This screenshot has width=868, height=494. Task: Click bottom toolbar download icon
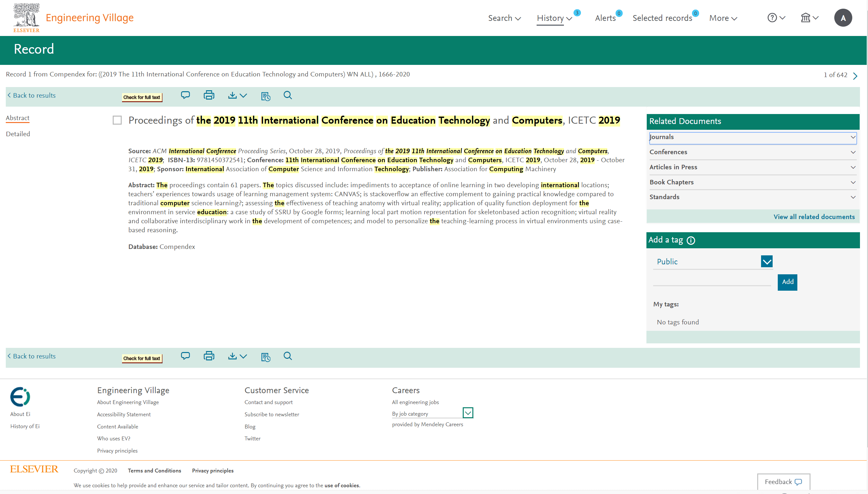(x=232, y=356)
